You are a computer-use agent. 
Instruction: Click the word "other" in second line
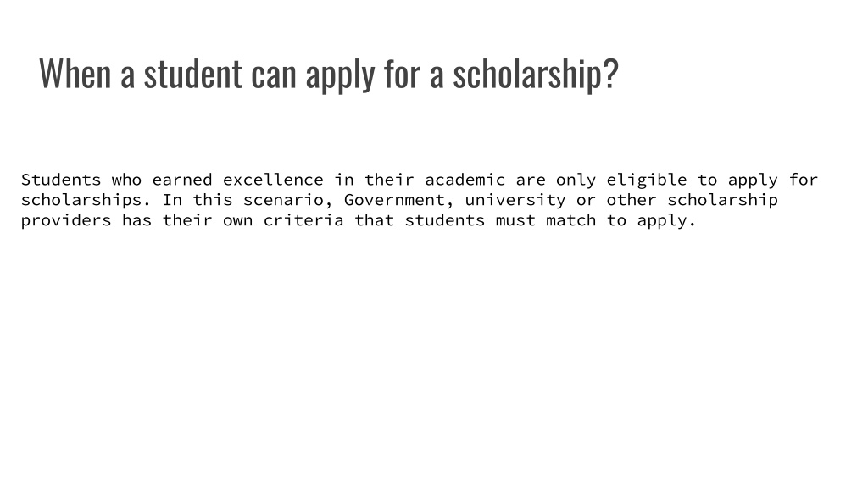[x=632, y=200]
